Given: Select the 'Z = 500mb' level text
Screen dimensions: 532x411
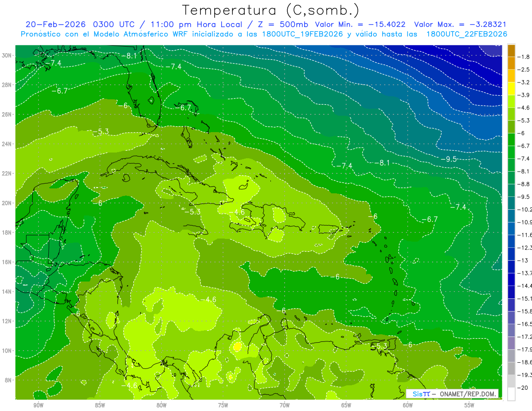Looking at the screenshot, I should coord(282,25).
